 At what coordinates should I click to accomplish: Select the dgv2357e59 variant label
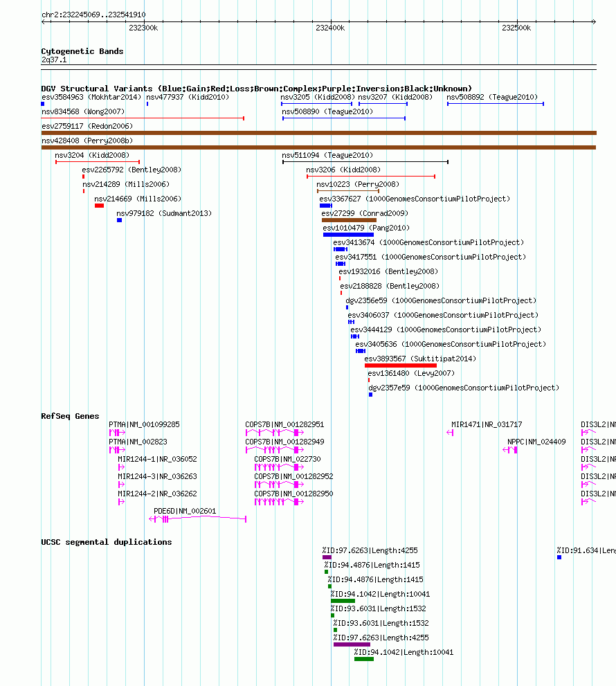[464, 388]
